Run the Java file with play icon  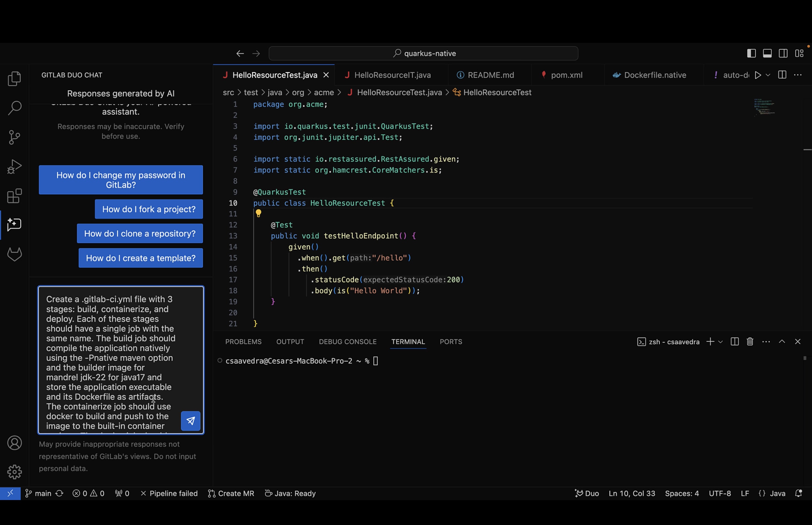[x=757, y=75]
